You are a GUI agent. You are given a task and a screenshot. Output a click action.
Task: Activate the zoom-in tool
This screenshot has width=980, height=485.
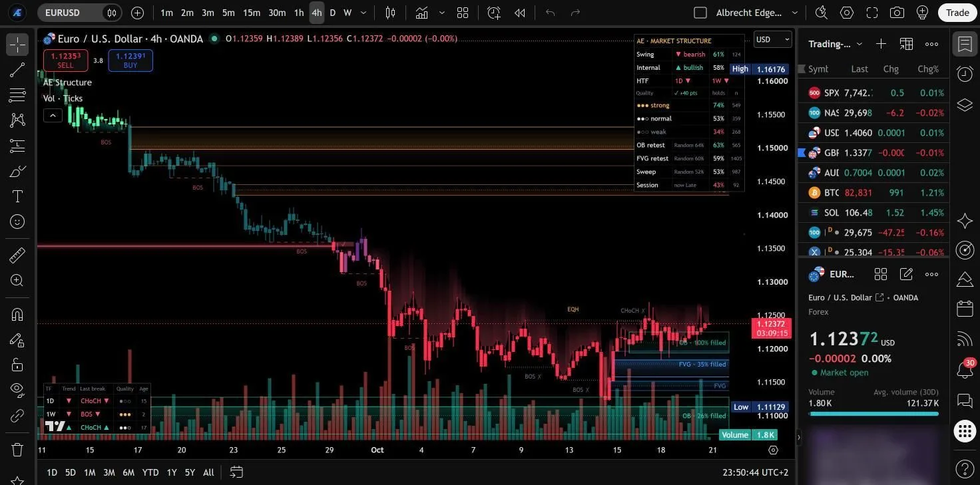pyautogui.click(x=17, y=280)
